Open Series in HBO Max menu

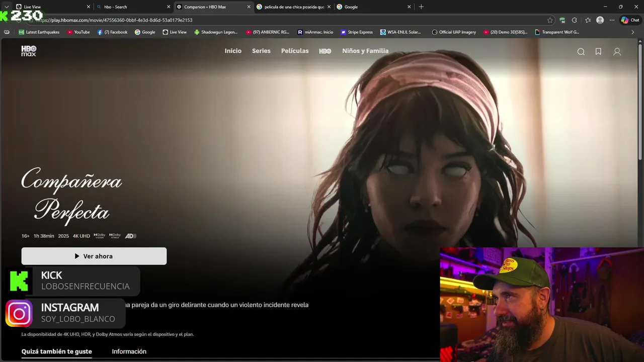click(261, 51)
